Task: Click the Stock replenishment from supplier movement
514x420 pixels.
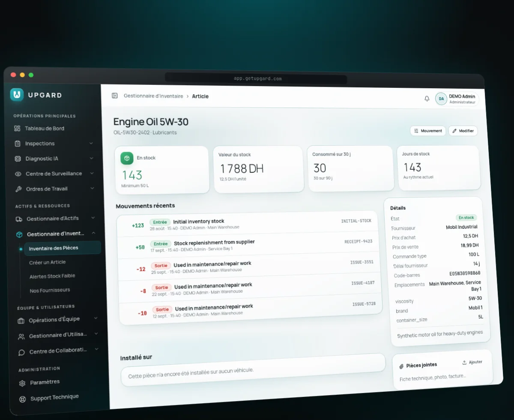Action: (x=248, y=245)
